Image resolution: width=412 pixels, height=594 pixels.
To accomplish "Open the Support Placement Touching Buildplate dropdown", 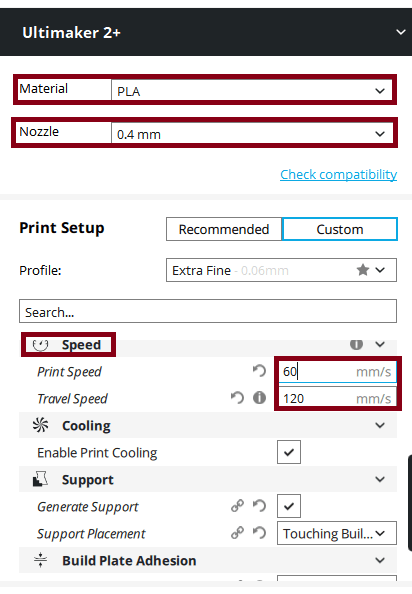I will tap(337, 533).
